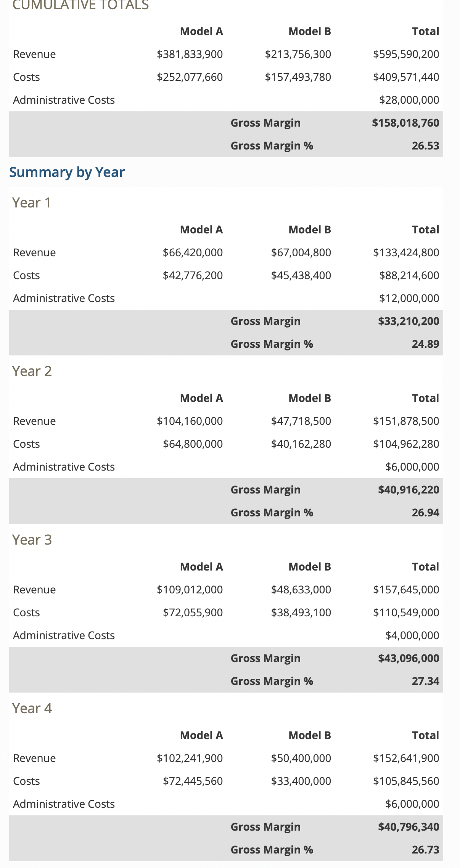The image size is (460, 868).
Task: Click Year 1 administrative costs $12,000,000
Action: pos(409,298)
